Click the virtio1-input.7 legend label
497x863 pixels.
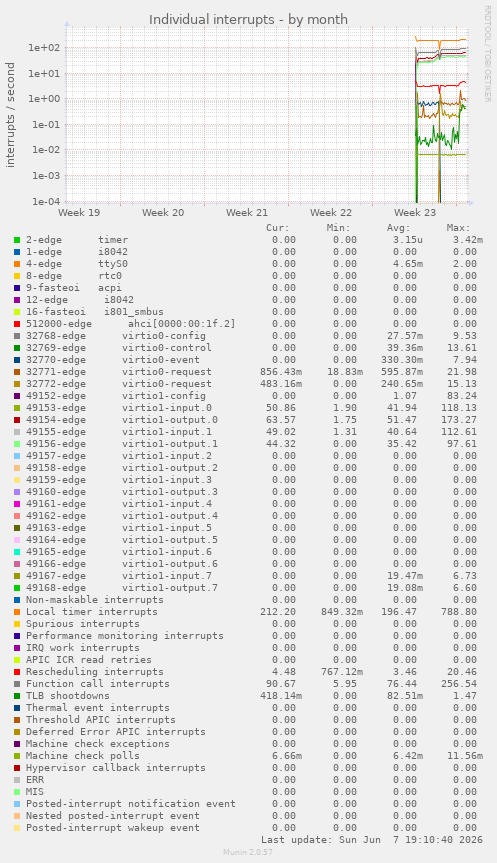[x=167, y=576]
